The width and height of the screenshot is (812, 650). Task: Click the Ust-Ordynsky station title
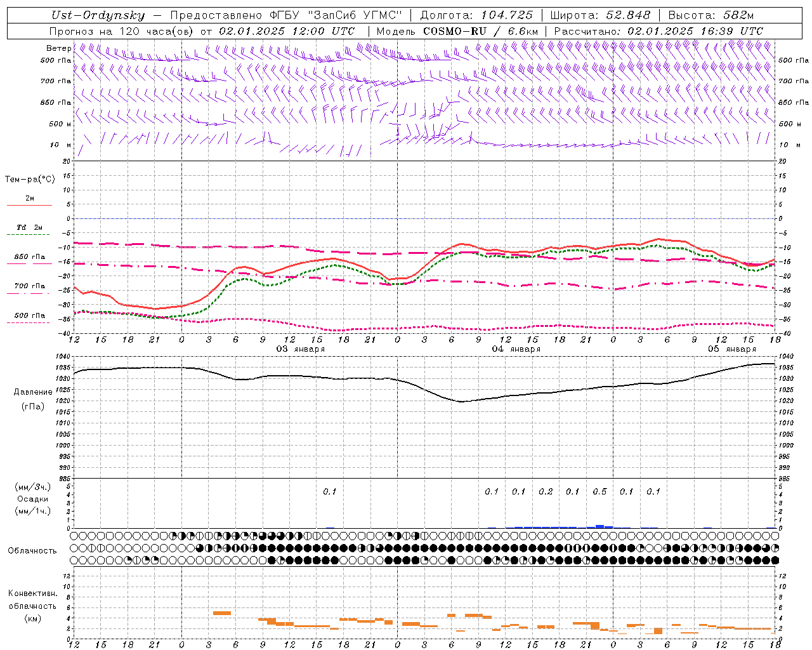pyautogui.click(x=98, y=15)
